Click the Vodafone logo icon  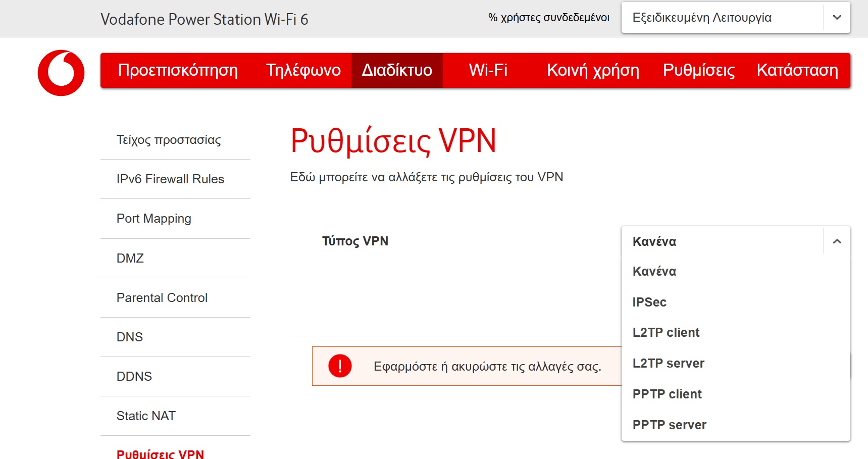pos(61,73)
